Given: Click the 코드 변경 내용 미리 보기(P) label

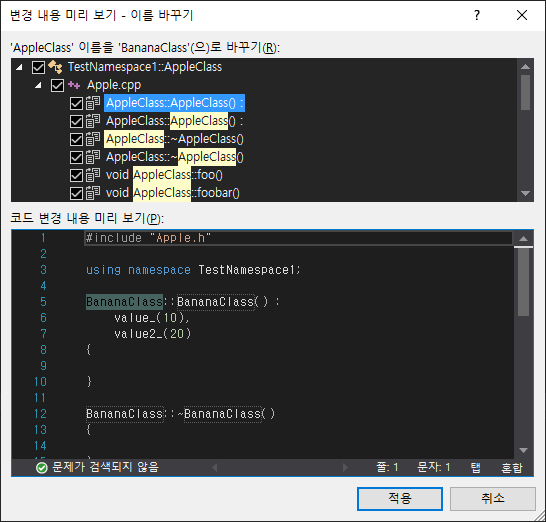Looking at the screenshot, I should (87, 219).
